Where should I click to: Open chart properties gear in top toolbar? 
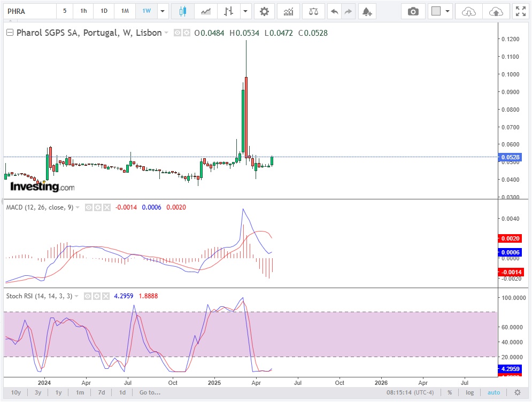tap(264, 11)
